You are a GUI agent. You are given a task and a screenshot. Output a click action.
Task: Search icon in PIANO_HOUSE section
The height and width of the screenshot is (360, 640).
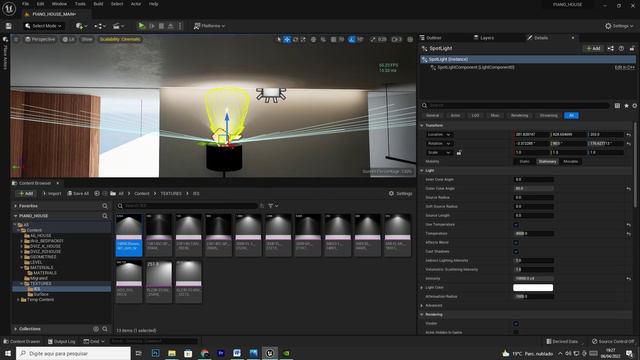point(105,216)
